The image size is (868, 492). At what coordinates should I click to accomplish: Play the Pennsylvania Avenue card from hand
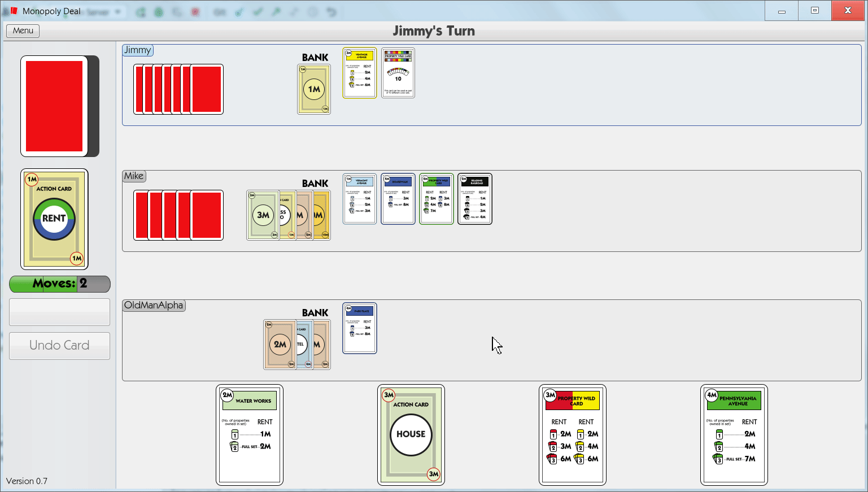tap(734, 435)
